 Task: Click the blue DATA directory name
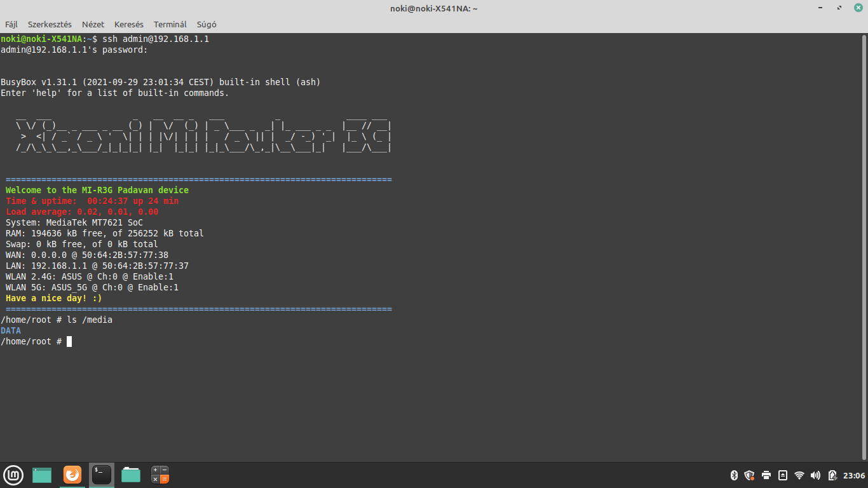(x=11, y=330)
